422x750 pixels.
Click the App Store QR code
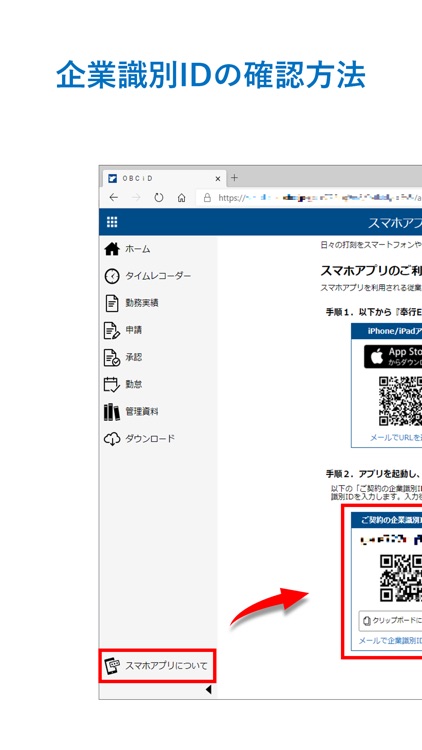click(x=400, y=401)
